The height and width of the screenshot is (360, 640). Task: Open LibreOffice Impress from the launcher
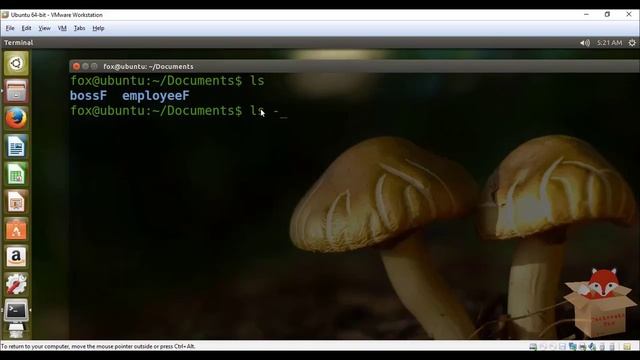(x=16, y=202)
